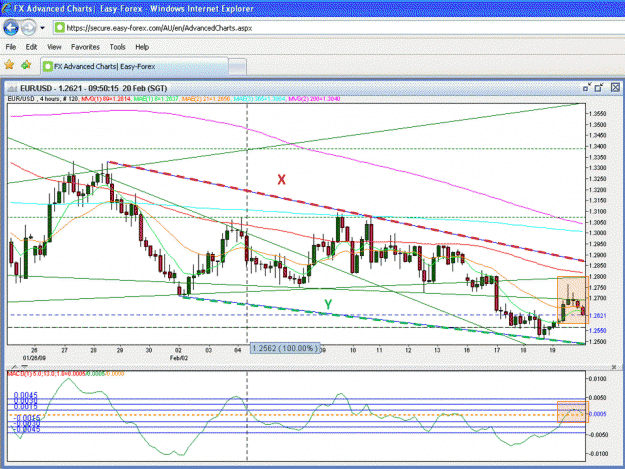The height and width of the screenshot is (469, 625).
Task: Click the MVG(1) 89 red indicator label
Action: [106, 98]
